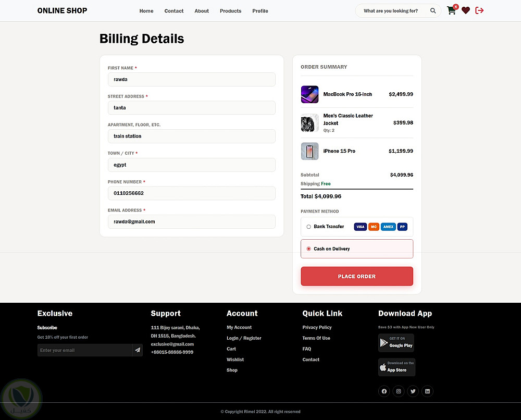Click the PP payment badge
The height and width of the screenshot is (420, 521).
[402, 227]
